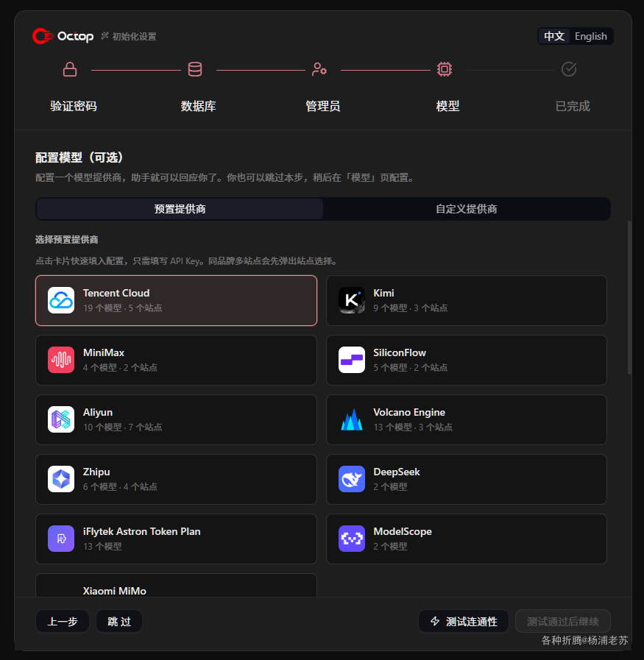Click the 初始化设置 title text
This screenshot has height=660, width=644.
click(134, 37)
